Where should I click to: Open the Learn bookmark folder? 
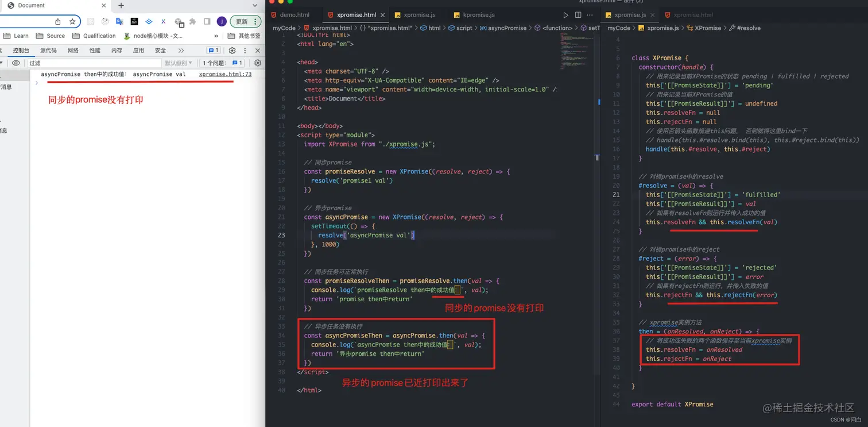pos(16,36)
